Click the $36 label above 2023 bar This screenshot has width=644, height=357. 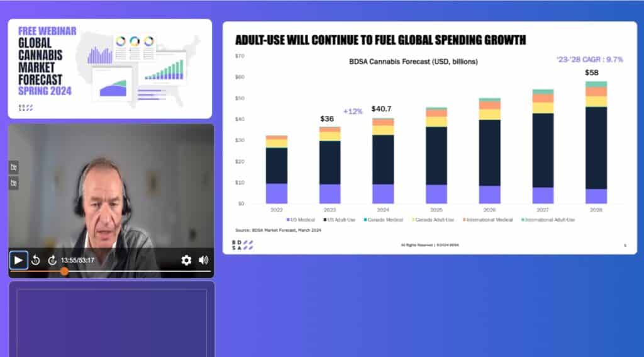[327, 119]
